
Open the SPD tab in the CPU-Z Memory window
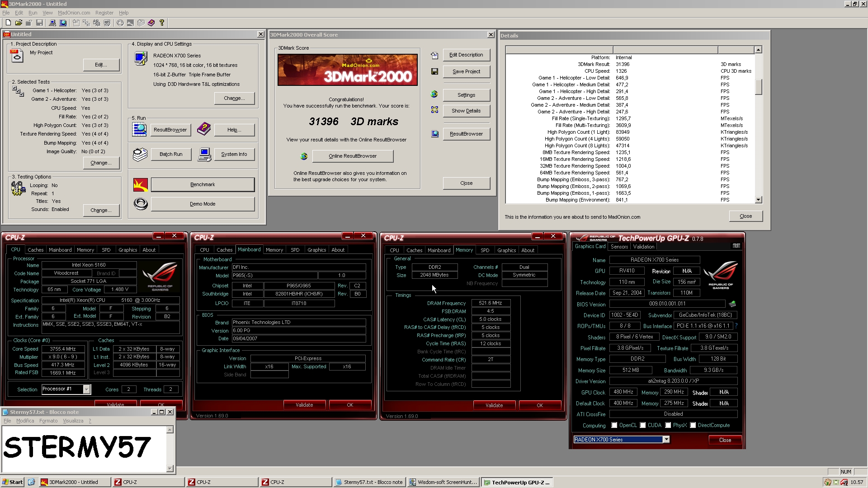[x=485, y=250]
